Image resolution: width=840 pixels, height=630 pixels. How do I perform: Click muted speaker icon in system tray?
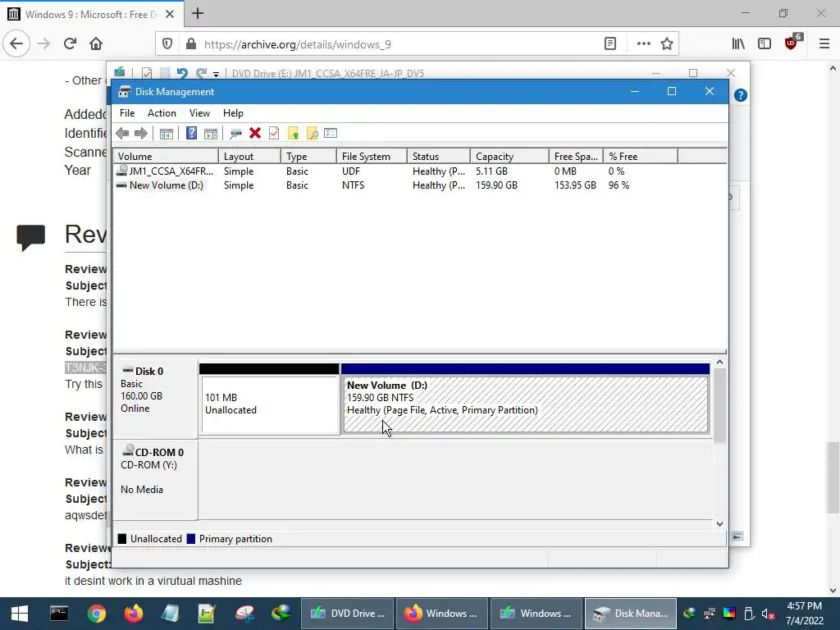point(768,614)
